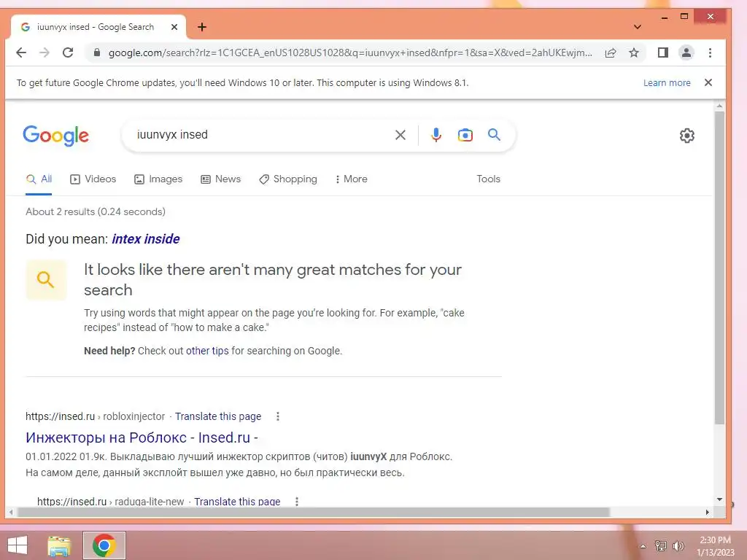Click the vertical scrollbar thumb
Viewport: 747px width, 560px height.
point(719,267)
